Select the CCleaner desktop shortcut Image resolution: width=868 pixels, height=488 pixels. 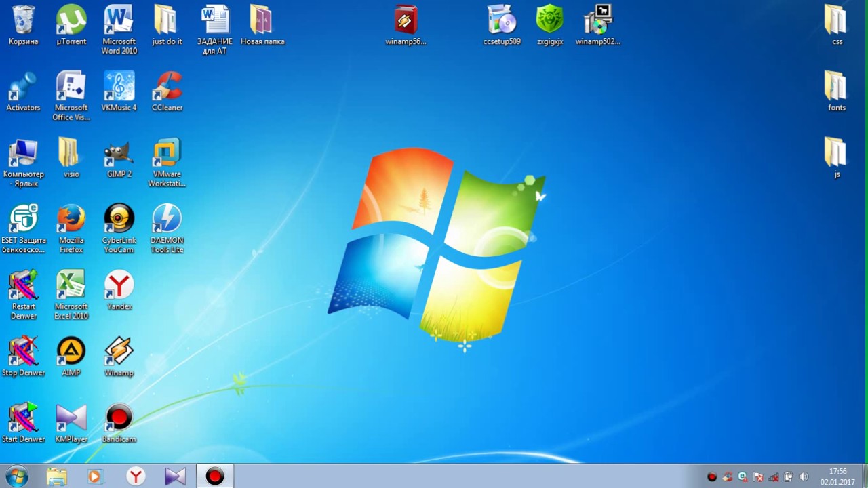167,92
